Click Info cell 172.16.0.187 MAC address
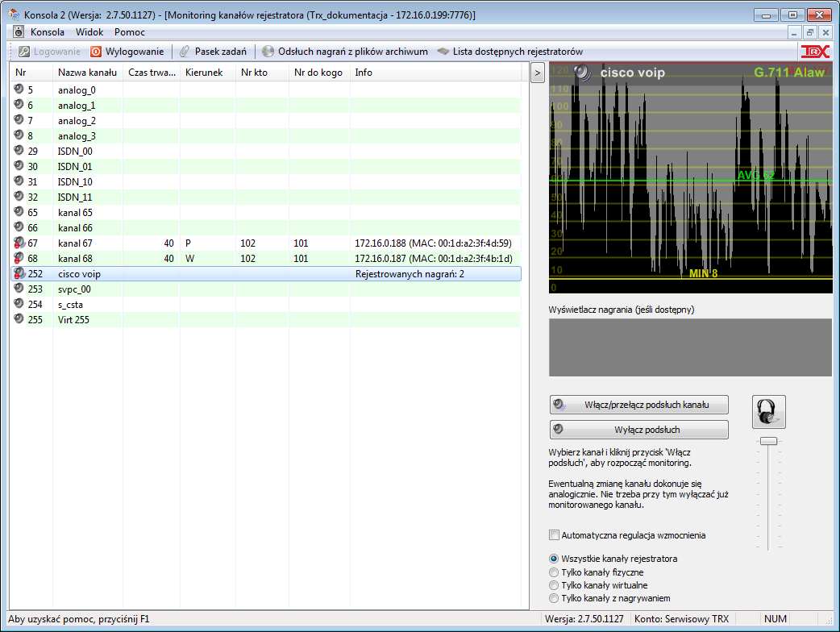The image size is (840, 632). pyautogui.click(x=434, y=259)
